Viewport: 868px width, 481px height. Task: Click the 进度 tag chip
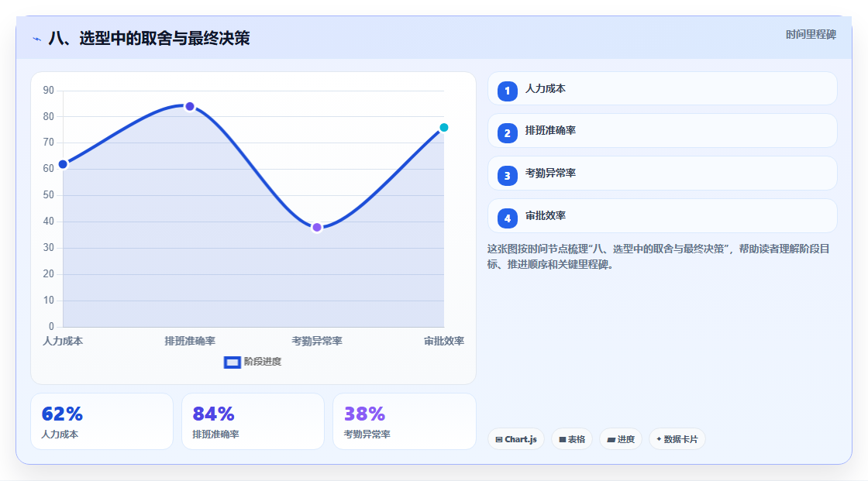(621, 439)
